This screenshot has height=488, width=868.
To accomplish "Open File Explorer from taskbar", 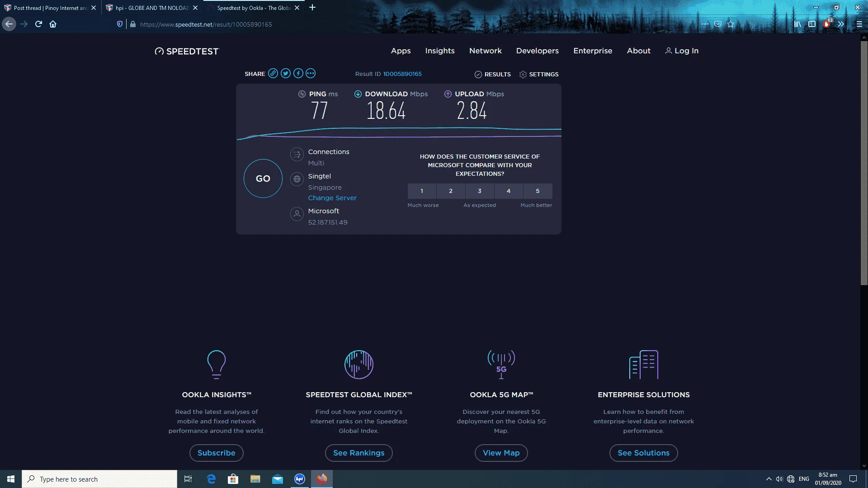I will (255, 479).
